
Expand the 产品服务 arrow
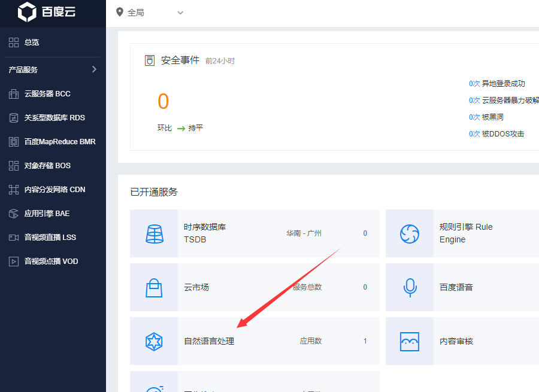(94, 69)
